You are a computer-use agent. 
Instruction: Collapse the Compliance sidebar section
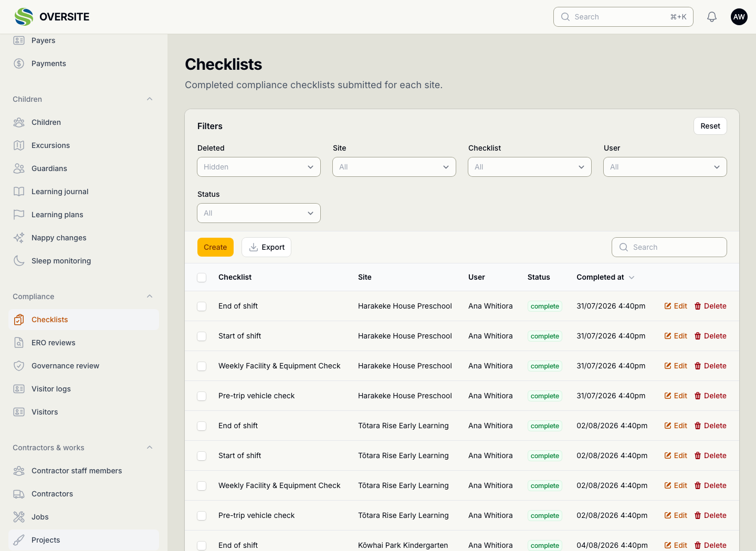coord(150,296)
